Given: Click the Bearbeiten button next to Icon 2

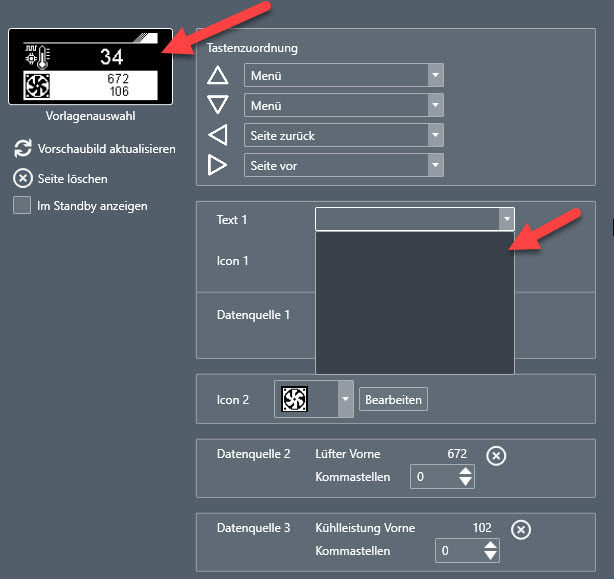Looking at the screenshot, I should point(393,399).
